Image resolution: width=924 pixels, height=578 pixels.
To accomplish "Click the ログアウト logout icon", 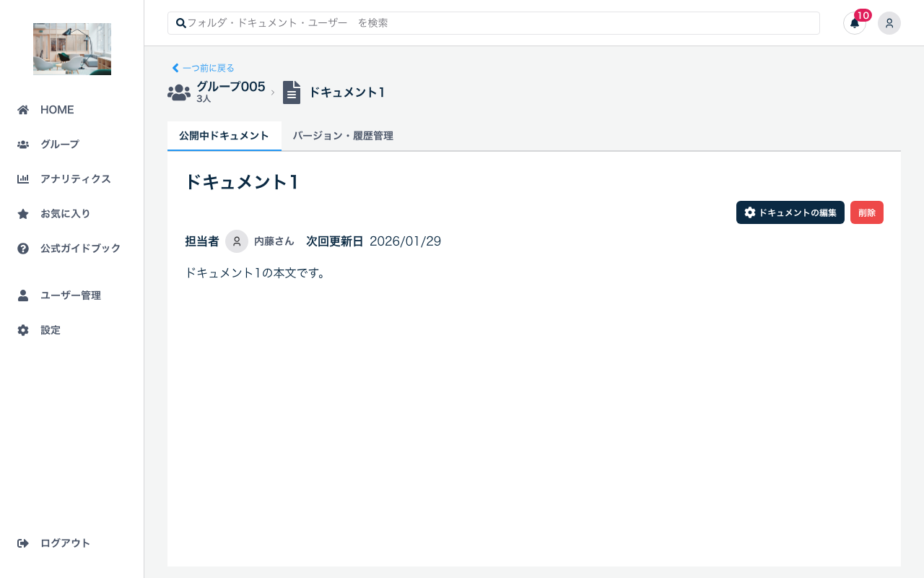I will (x=24, y=543).
